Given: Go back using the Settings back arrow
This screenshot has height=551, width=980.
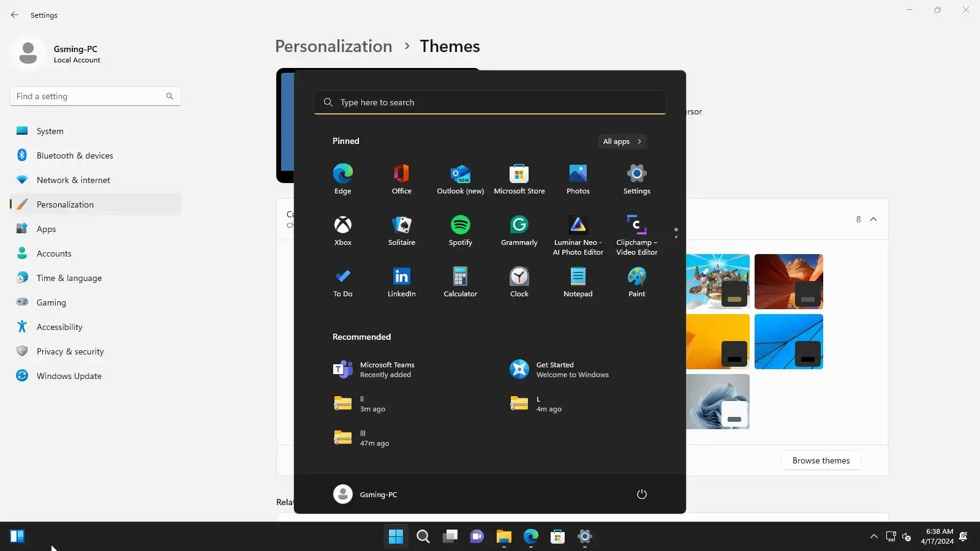Looking at the screenshot, I should tap(15, 15).
